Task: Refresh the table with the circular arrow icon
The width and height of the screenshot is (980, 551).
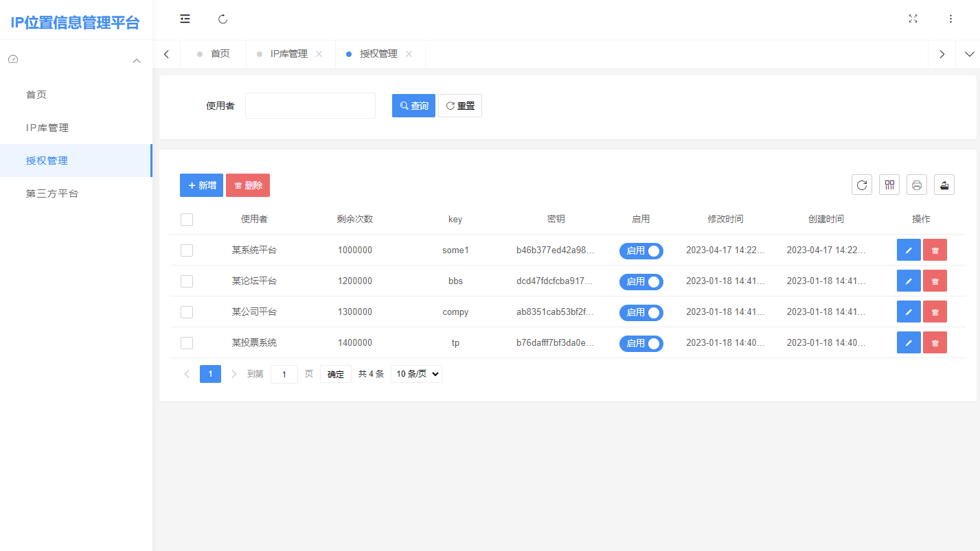Action: tap(861, 185)
